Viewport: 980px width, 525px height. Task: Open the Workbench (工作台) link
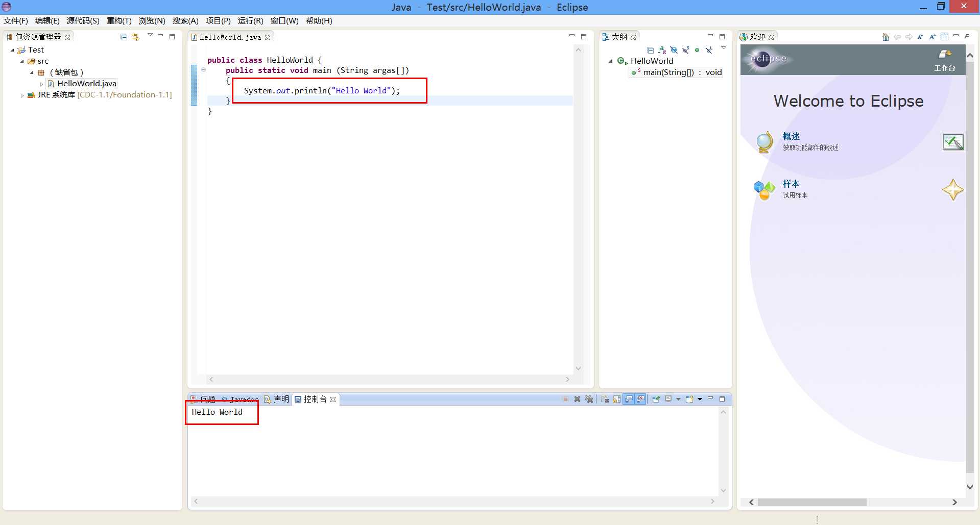pyautogui.click(x=945, y=60)
